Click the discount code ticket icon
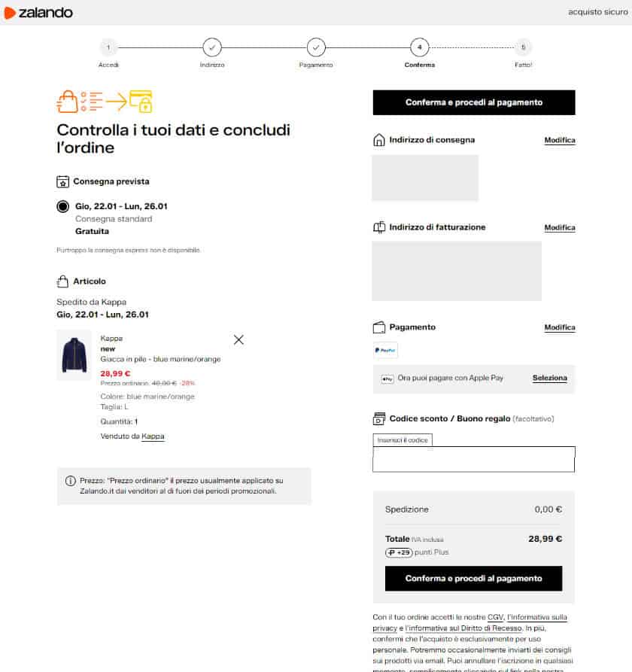 tap(378, 418)
